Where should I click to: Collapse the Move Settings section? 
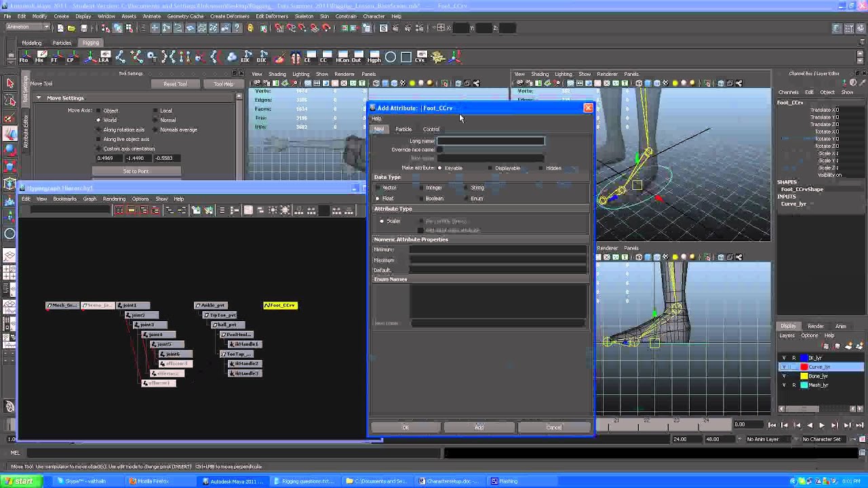[x=39, y=98]
